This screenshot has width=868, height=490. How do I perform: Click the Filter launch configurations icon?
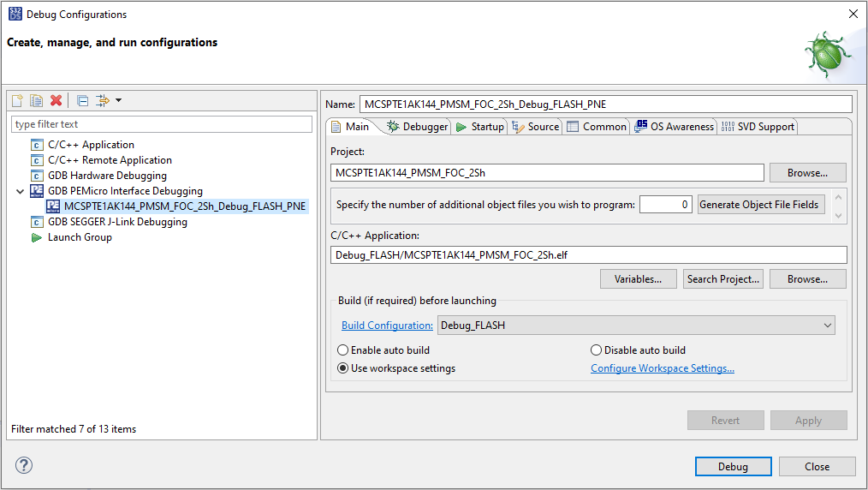103,101
